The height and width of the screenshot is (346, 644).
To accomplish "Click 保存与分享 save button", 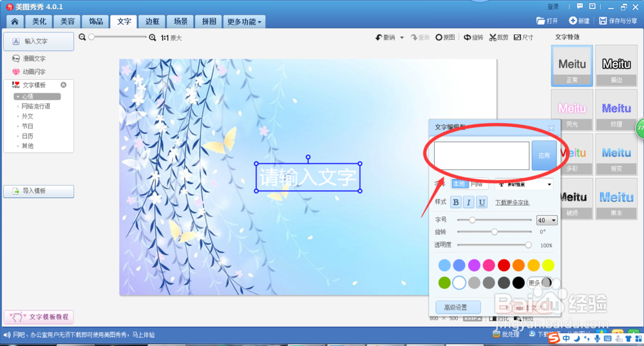I will click(618, 21).
